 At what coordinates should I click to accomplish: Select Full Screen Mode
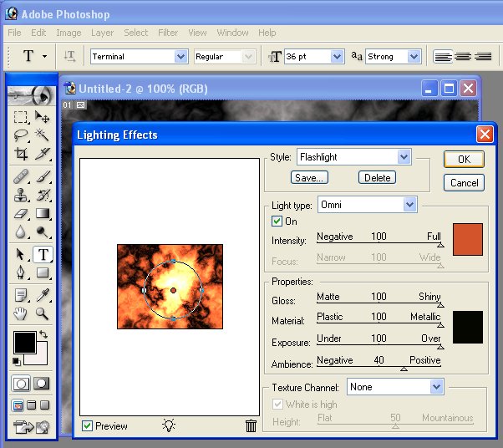(x=45, y=405)
